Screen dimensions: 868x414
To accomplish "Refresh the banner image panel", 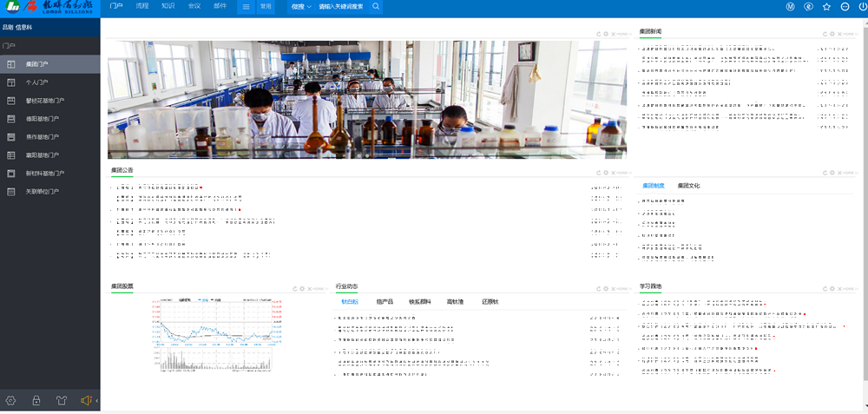I will (599, 34).
